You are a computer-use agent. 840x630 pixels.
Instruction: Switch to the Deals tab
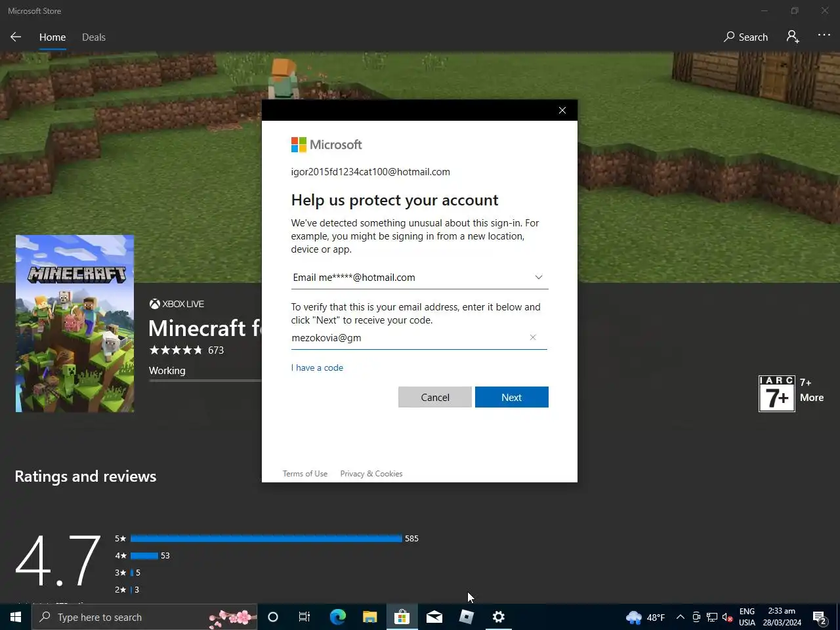[94, 37]
